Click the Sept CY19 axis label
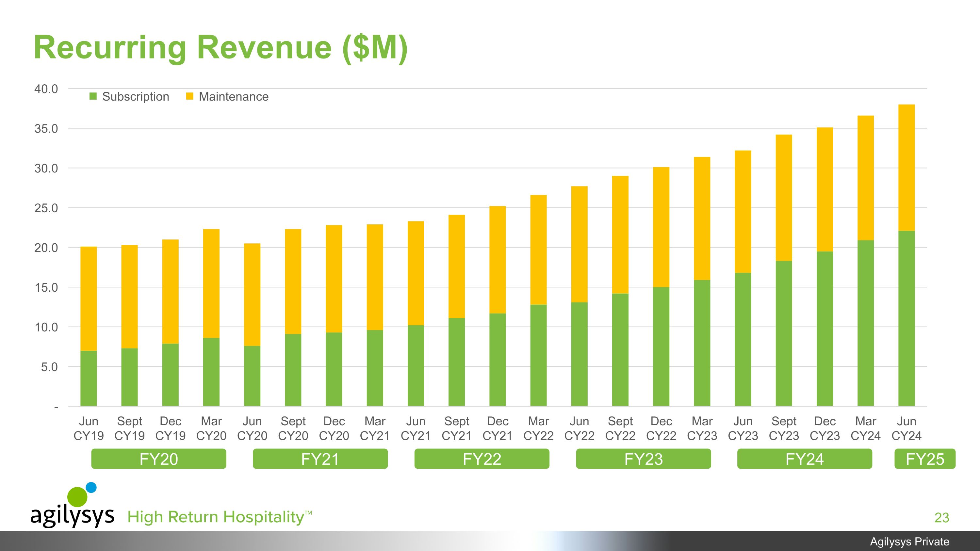 point(129,429)
